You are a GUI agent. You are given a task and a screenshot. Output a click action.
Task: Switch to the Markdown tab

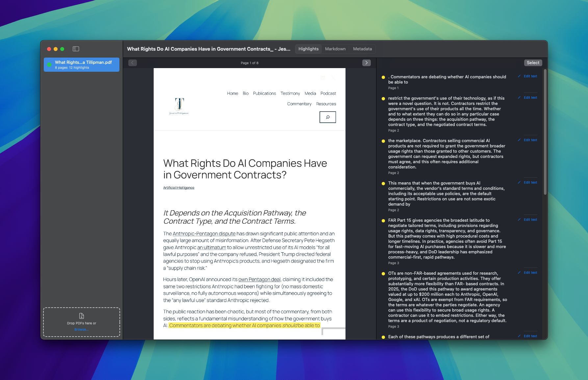point(335,49)
